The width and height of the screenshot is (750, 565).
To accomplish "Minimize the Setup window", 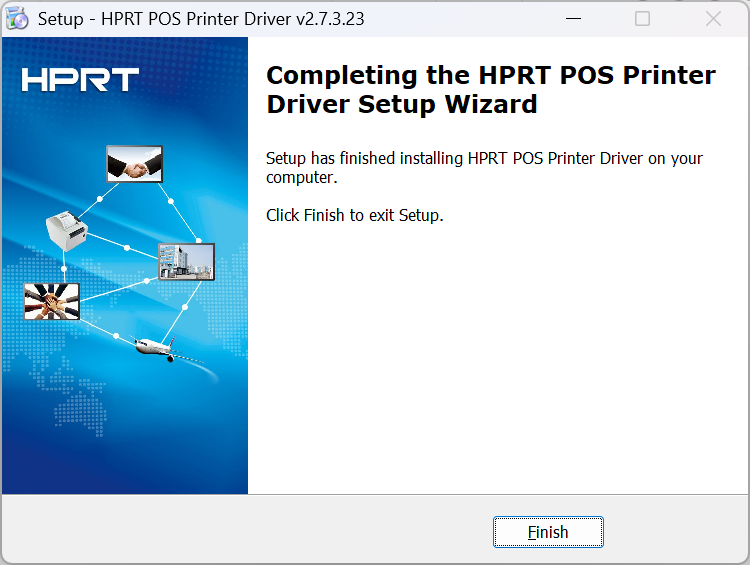I will 572,19.
